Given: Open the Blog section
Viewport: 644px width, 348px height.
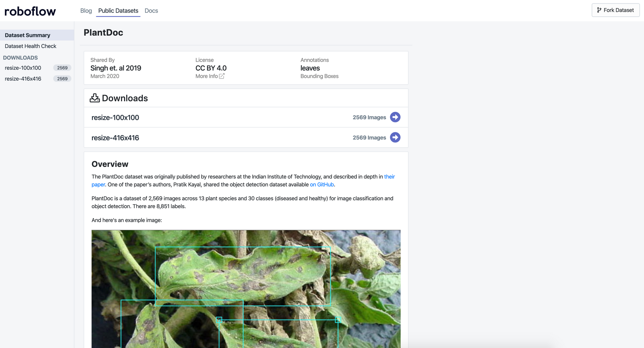Looking at the screenshot, I should tap(86, 11).
